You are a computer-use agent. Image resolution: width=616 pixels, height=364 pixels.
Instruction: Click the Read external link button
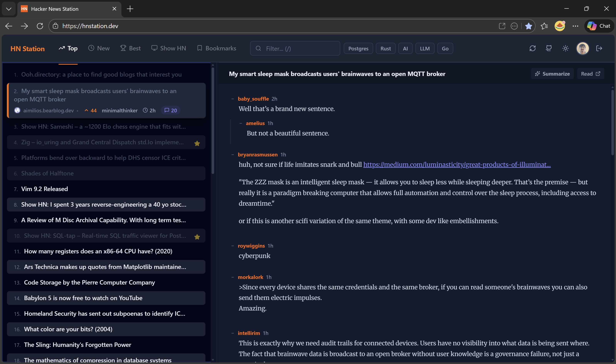[x=590, y=74]
